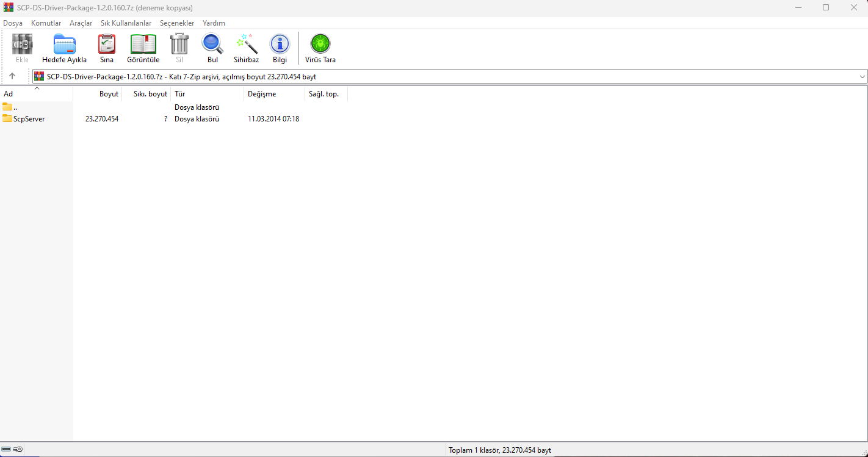Sort by the Ad column header
Image resolution: width=868 pixels, height=457 pixels.
(37, 94)
